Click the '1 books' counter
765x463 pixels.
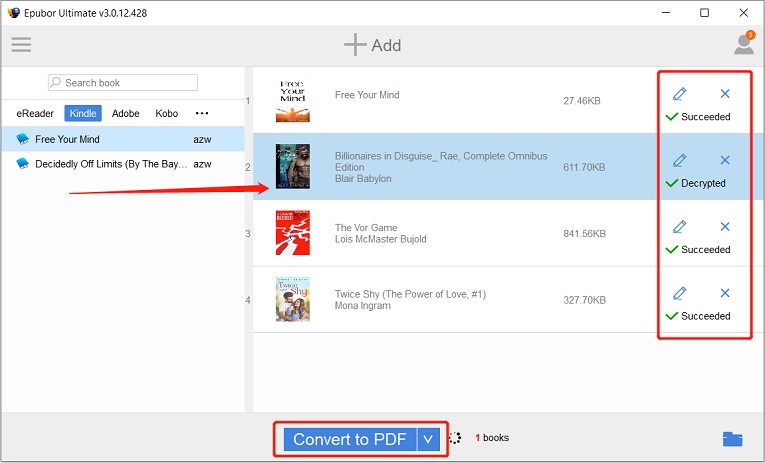[x=492, y=438]
